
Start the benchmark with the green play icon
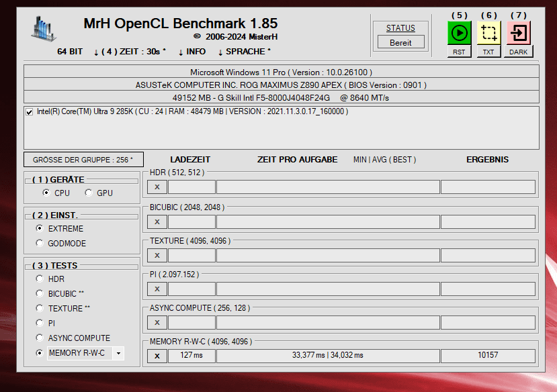[x=459, y=33]
